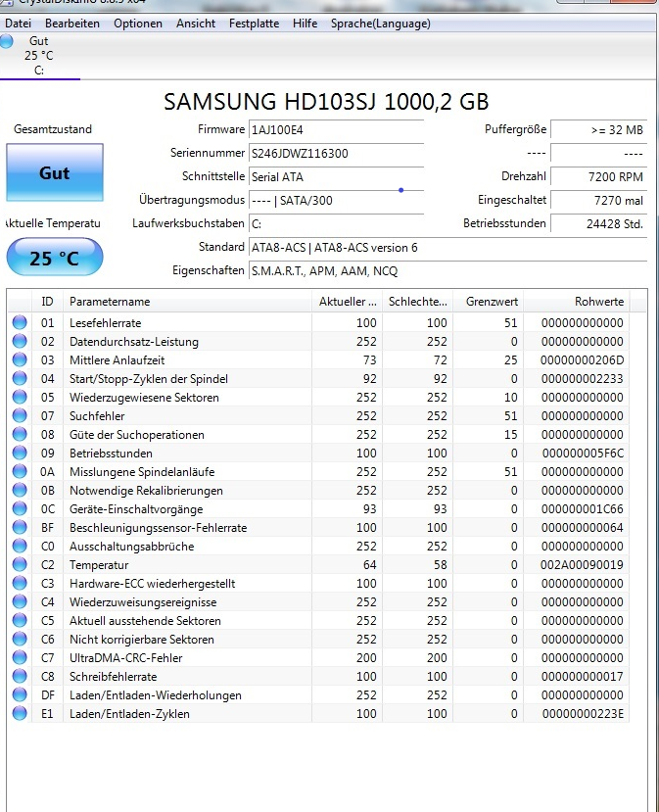This screenshot has height=812, width=659.
Task: Click the Übertragungsmodus field SATA/300
Action: (337, 201)
